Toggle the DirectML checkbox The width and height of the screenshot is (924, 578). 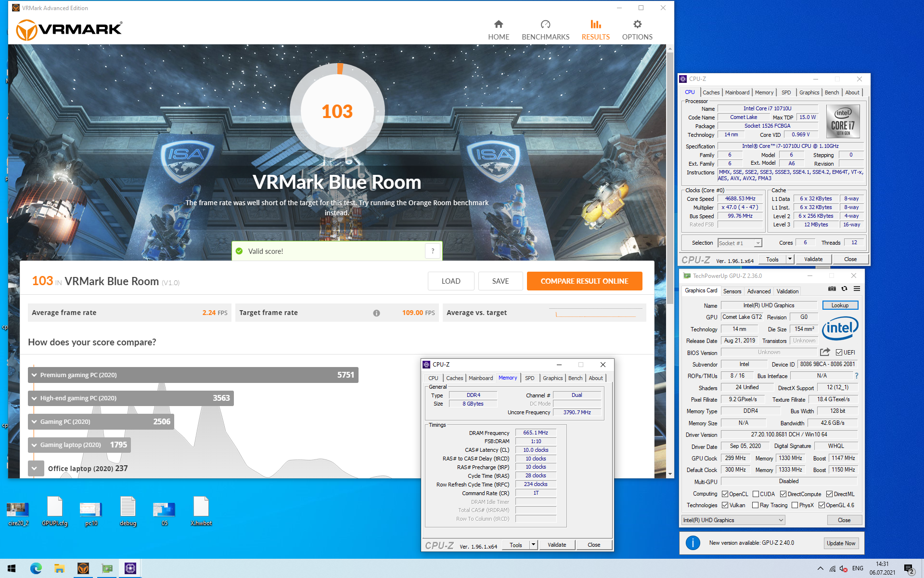pyautogui.click(x=829, y=494)
